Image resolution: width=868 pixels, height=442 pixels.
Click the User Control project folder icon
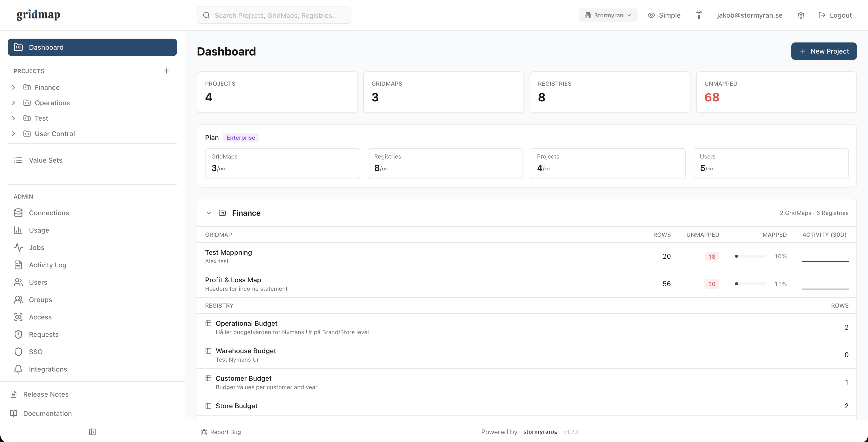click(27, 134)
